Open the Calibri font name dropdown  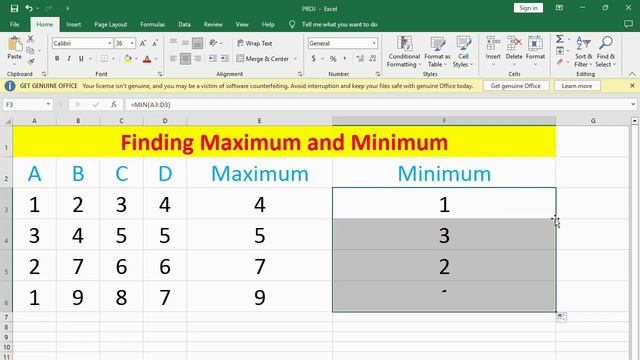[110, 43]
